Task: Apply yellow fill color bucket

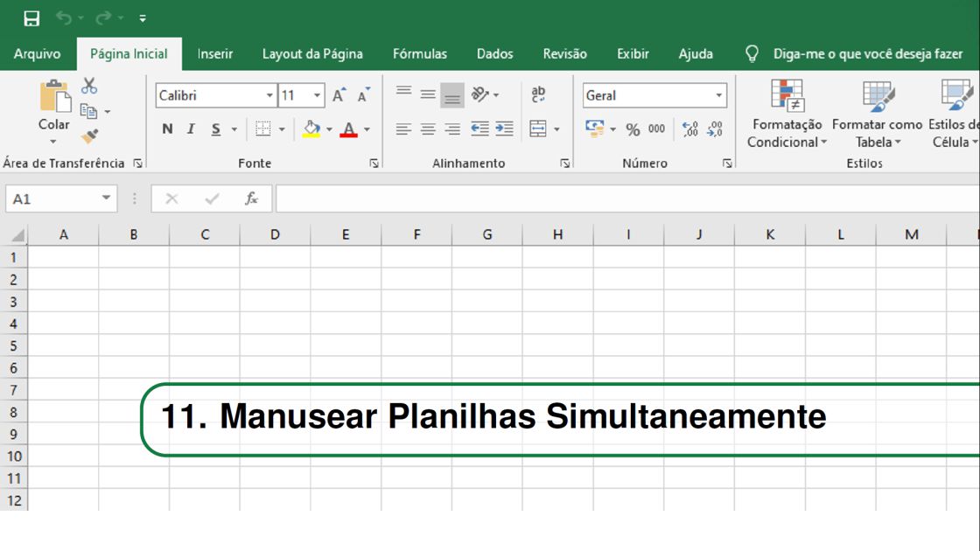Action: (x=311, y=129)
